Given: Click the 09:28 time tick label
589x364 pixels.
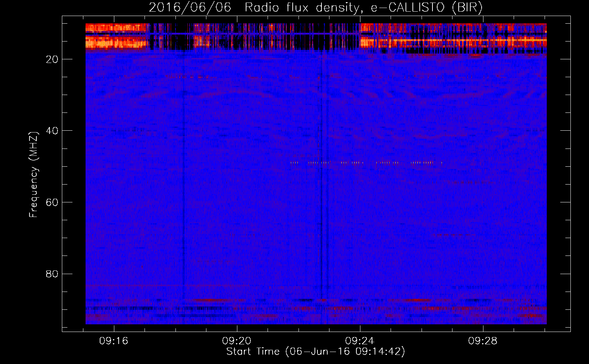Looking at the screenshot, I should point(483,341).
